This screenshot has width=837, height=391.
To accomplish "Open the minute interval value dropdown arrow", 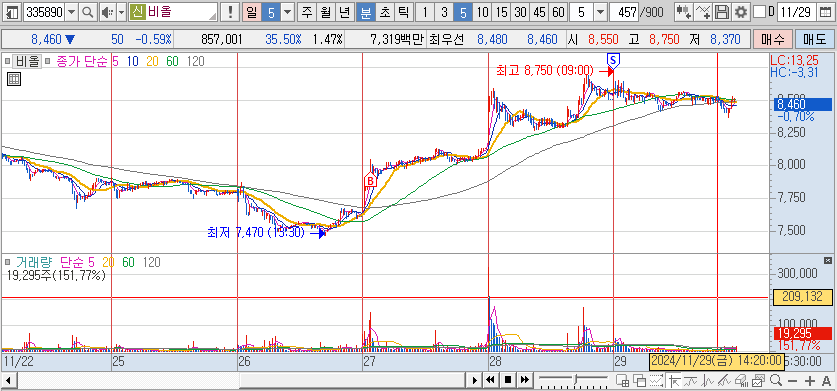I will (601, 12).
